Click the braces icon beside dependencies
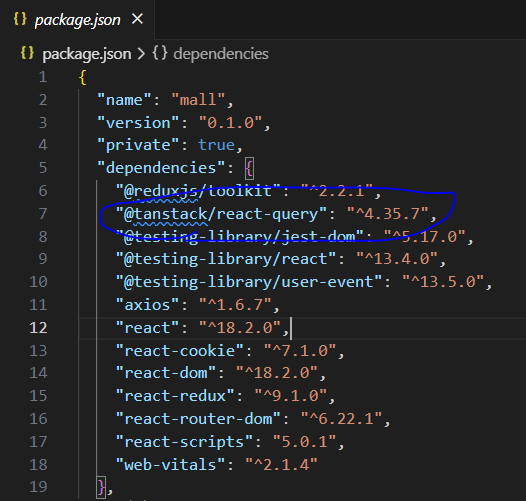The height and width of the screenshot is (501, 526). 160,53
